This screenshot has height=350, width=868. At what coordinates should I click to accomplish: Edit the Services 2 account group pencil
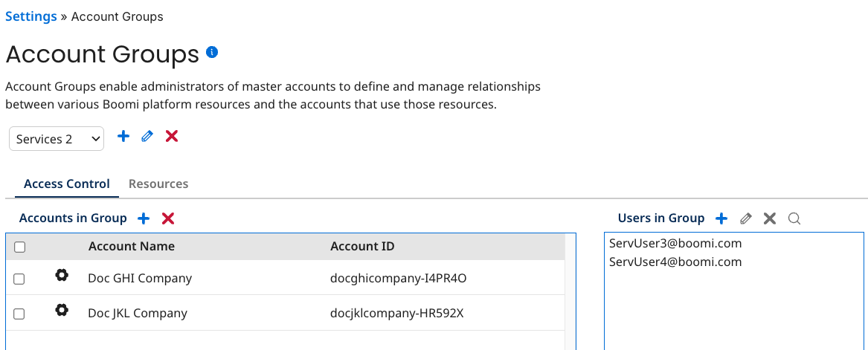147,136
